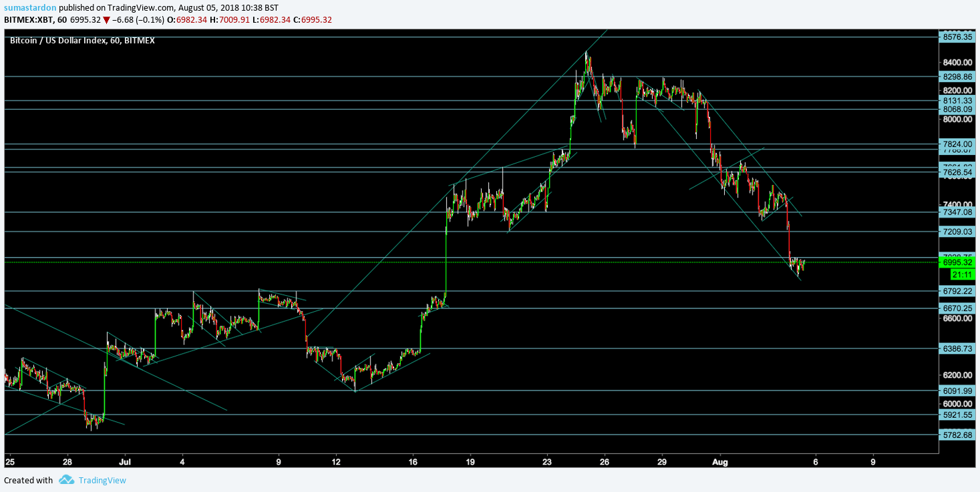Click the close value C:6995.32
Viewport: 980px width, 492px height.
312,19
